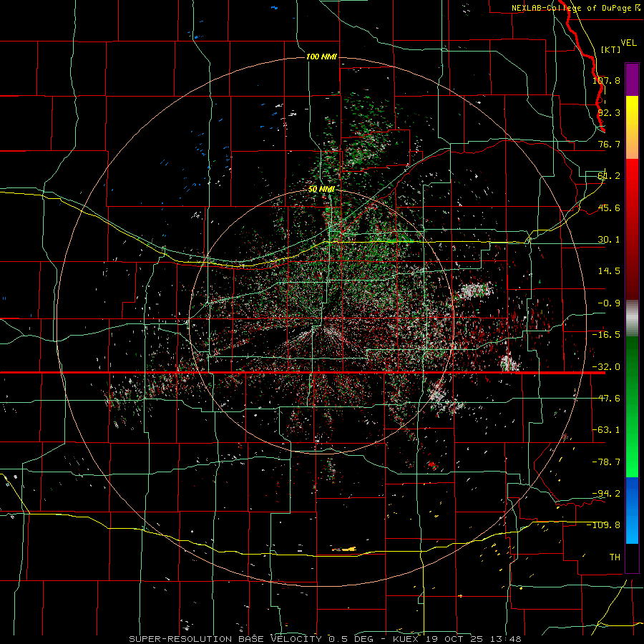Click the KUEX station identifier in caption

coord(406,639)
